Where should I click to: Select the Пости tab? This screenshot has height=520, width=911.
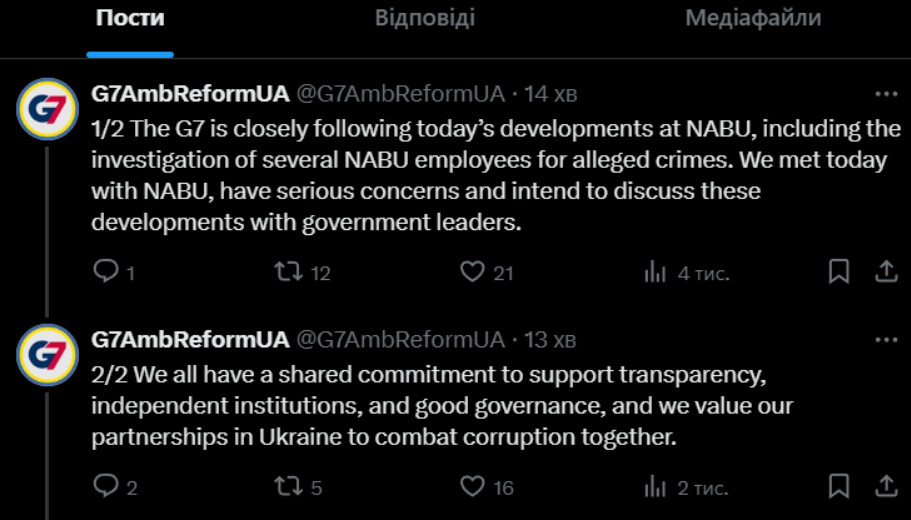point(130,17)
